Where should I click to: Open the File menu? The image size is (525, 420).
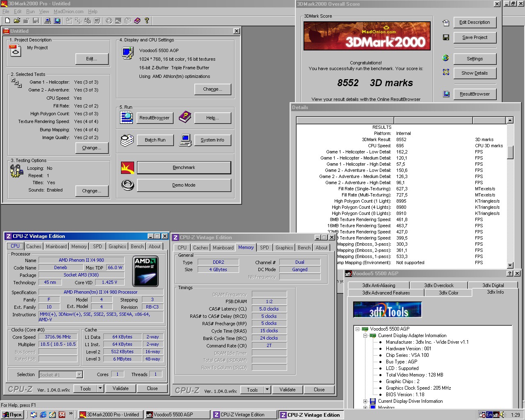click(x=6, y=11)
